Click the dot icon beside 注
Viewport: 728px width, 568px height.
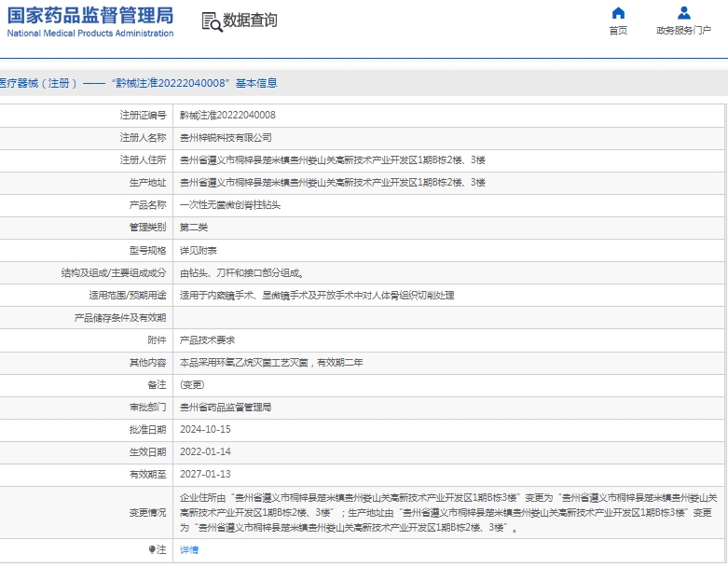152,549
